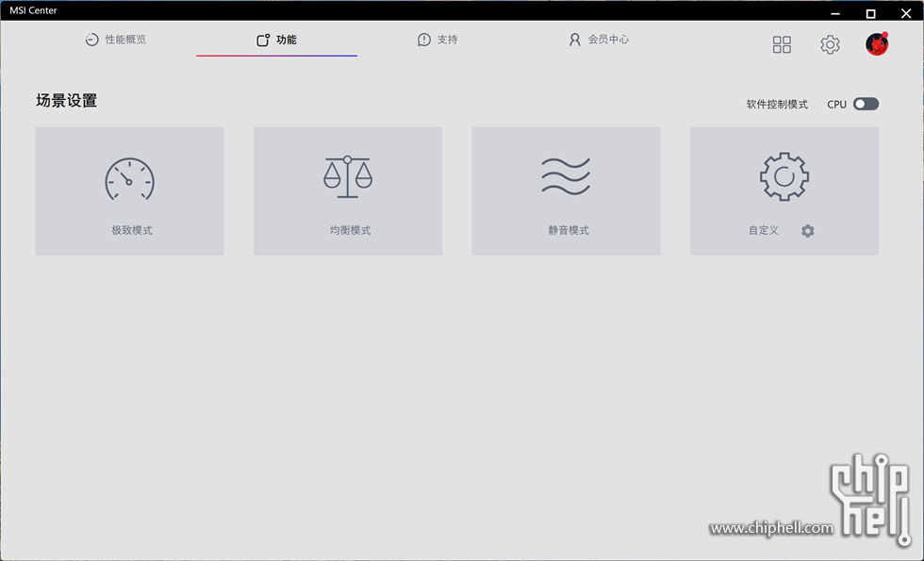The image size is (924, 561).
Task: Click the 静音模式 text label
Action: 569,230
